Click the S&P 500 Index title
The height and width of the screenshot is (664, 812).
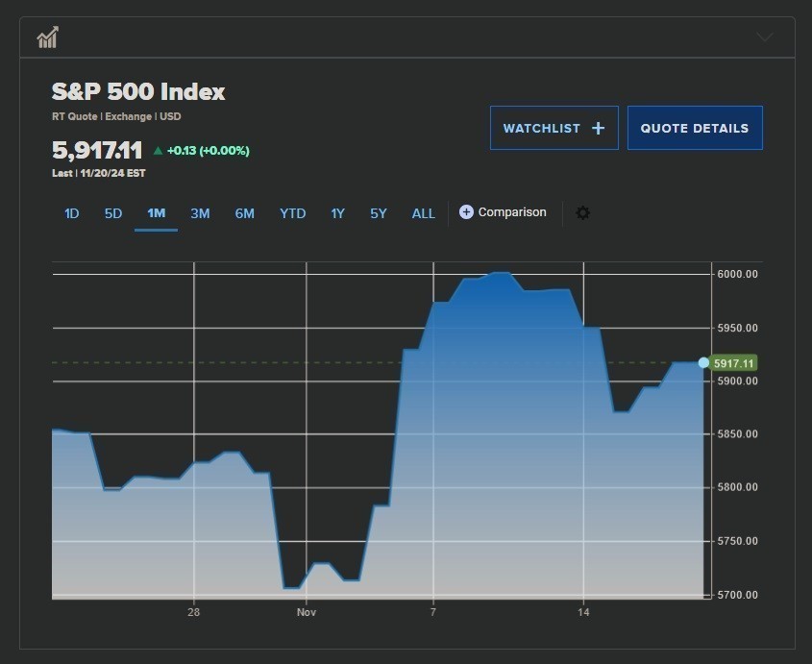click(138, 92)
